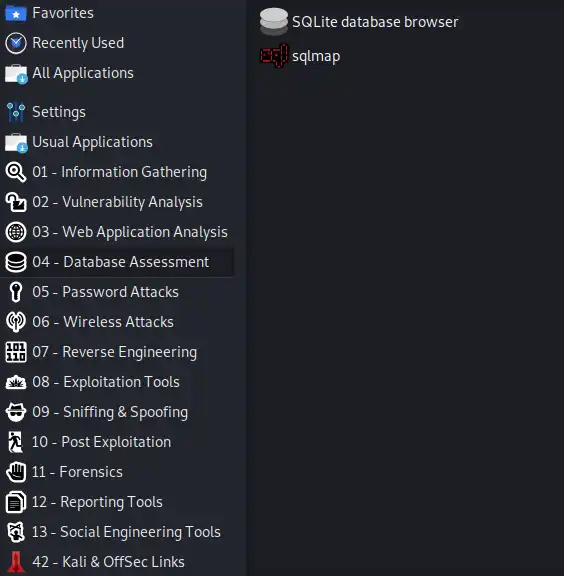Screen dimensions: 564x576
Task: Select 02 - Vulnerability Analysis category
Action: point(118,202)
